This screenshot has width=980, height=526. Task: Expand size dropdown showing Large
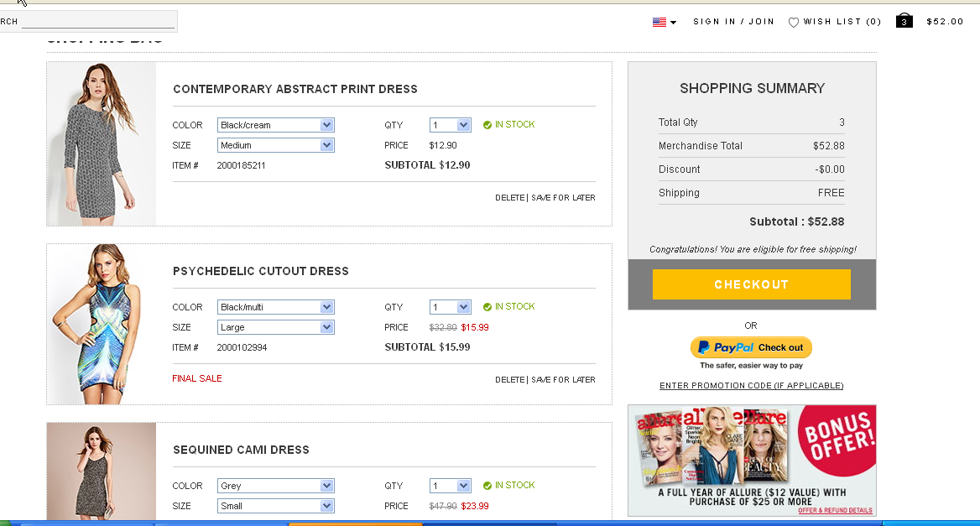(275, 327)
